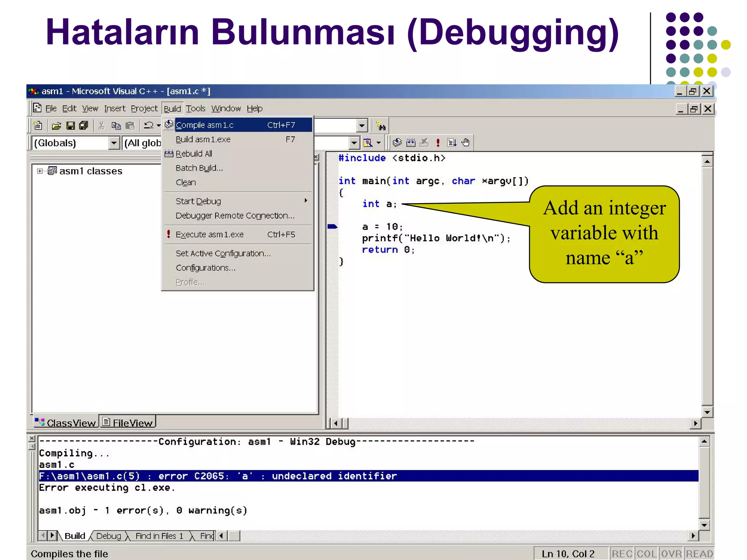The height and width of the screenshot is (560, 747).
Task: Click the Rebuild All menu icon
Action: tap(169, 153)
